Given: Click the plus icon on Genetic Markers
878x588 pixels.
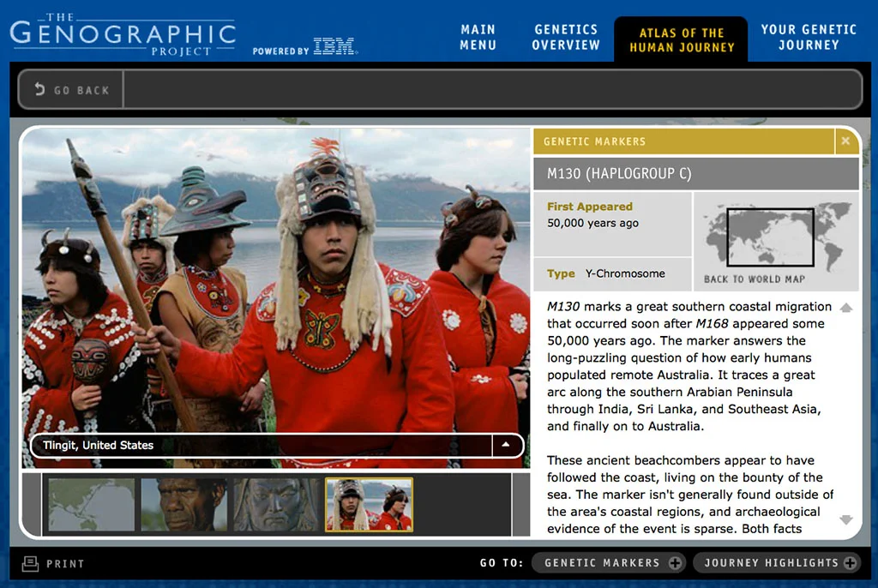Looking at the screenshot, I should 676,563.
